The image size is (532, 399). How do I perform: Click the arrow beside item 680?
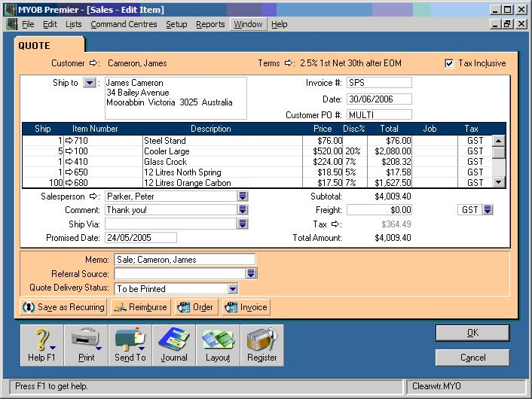tap(69, 182)
